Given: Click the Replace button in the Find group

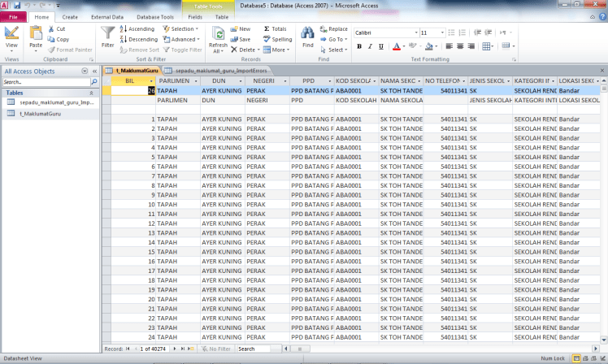Looking at the screenshot, I should click(x=334, y=28).
